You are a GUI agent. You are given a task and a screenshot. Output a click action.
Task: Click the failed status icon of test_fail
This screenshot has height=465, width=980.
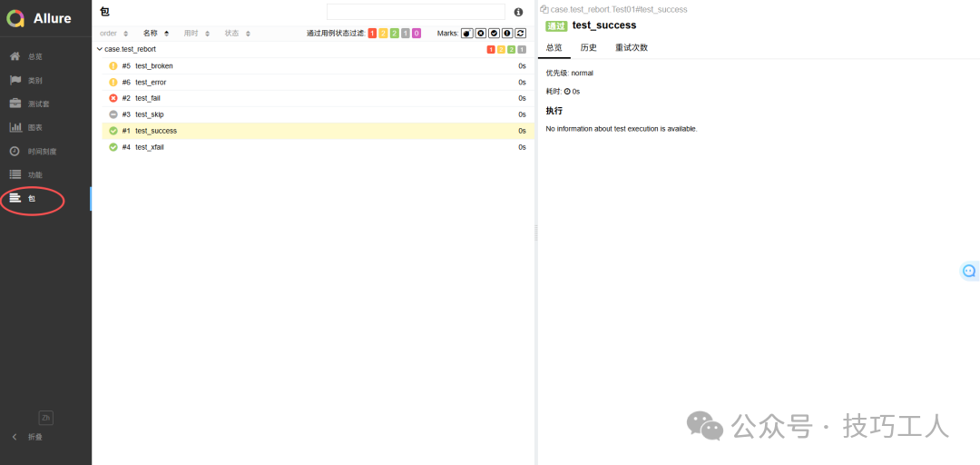pos(113,98)
